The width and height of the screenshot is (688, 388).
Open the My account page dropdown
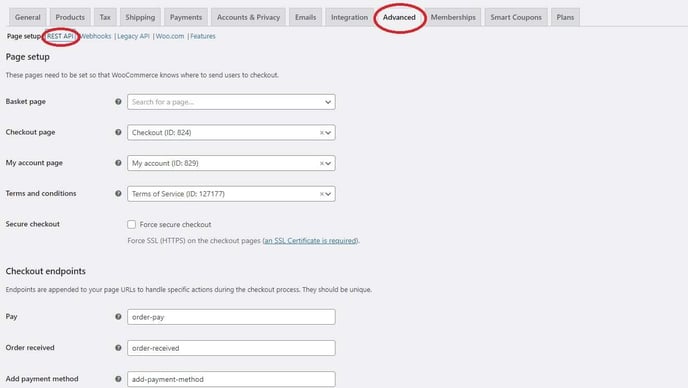pyautogui.click(x=231, y=163)
